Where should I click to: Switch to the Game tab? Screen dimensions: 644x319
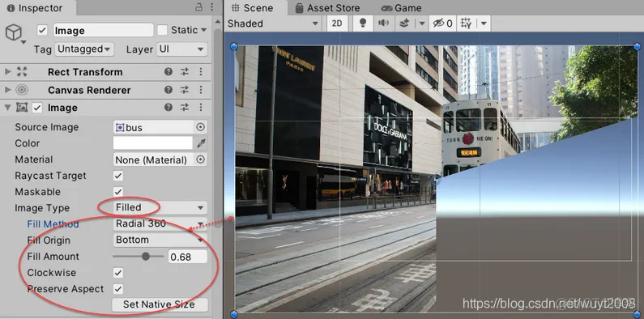click(x=401, y=8)
